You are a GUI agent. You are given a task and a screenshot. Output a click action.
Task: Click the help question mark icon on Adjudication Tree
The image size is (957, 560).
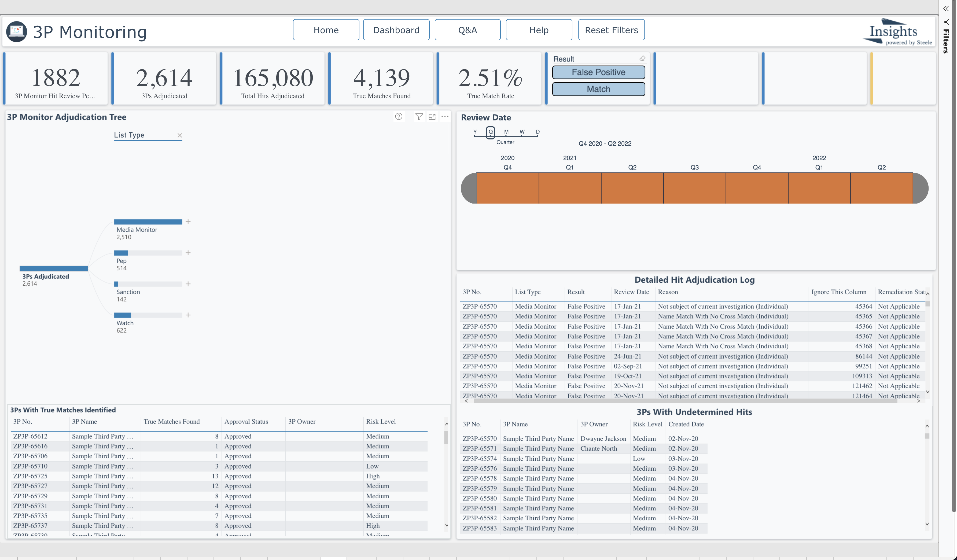coord(398,117)
